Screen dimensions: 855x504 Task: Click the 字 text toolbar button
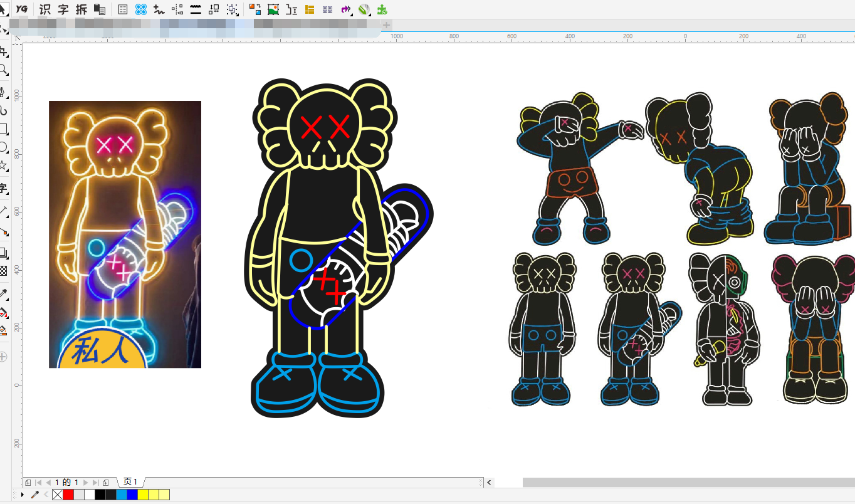point(63,9)
